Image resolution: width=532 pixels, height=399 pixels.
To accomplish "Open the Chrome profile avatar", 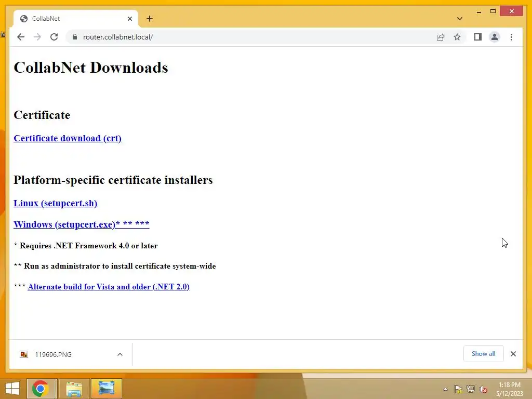I will (495, 37).
